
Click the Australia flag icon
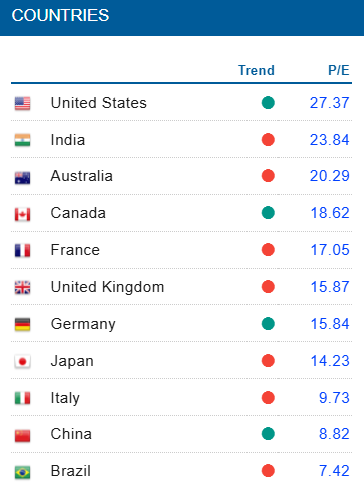(22, 177)
